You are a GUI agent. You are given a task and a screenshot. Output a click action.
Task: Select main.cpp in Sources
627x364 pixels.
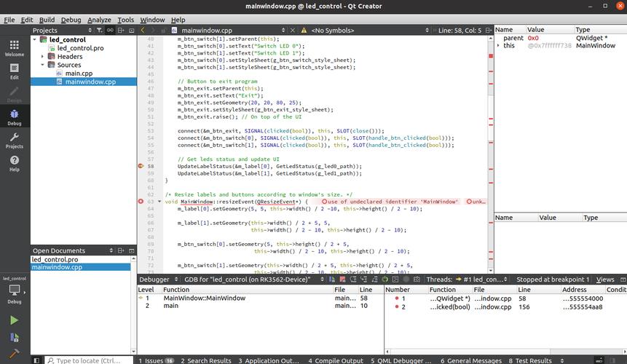point(79,74)
